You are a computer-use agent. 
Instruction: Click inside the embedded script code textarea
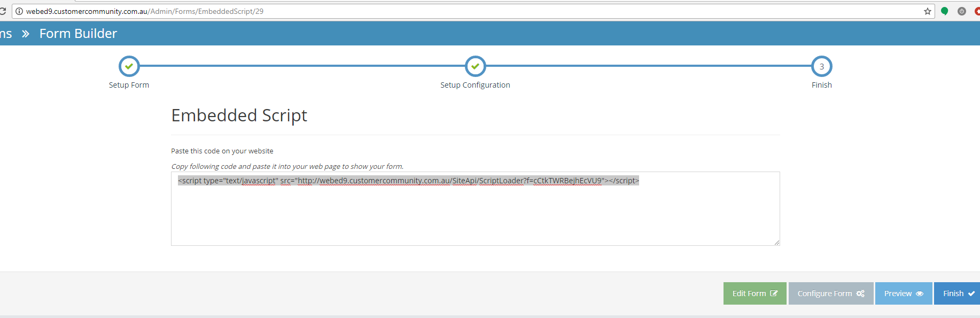475,208
